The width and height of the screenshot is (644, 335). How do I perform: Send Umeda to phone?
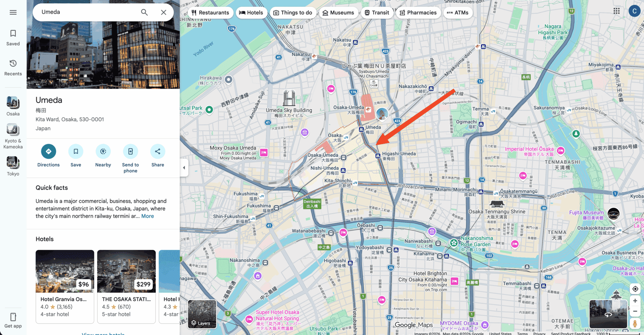(130, 151)
